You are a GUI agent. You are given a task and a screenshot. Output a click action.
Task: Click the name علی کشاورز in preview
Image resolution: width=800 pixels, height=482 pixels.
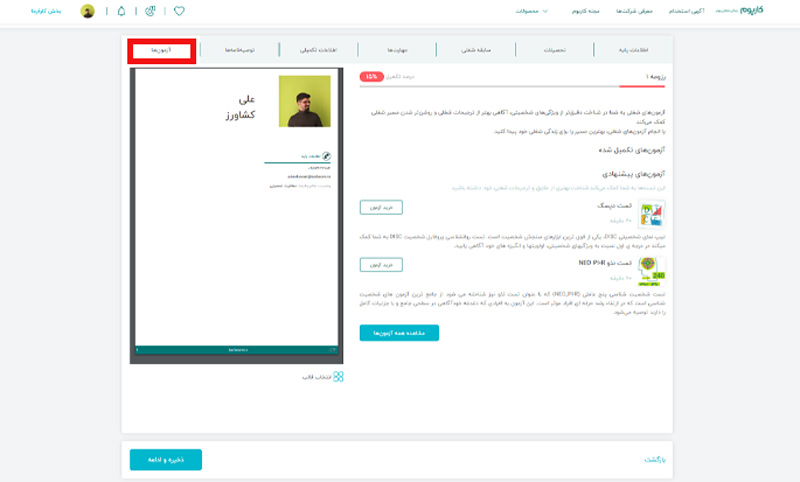(240, 107)
